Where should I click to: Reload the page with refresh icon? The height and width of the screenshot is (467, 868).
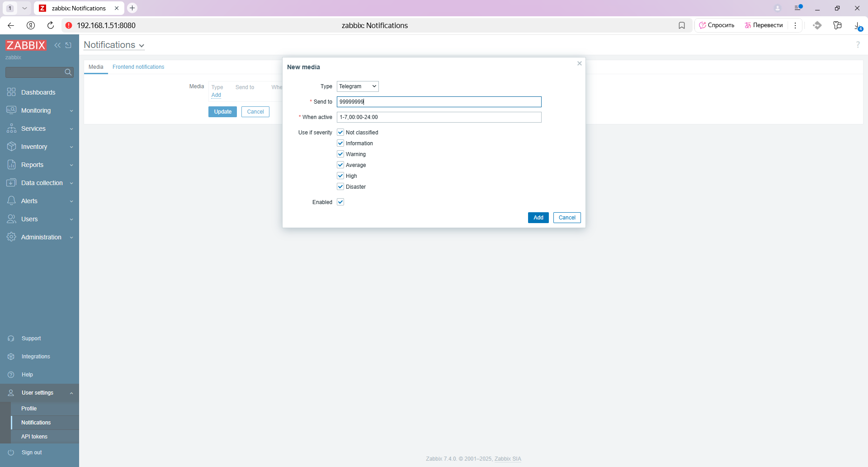click(x=51, y=25)
